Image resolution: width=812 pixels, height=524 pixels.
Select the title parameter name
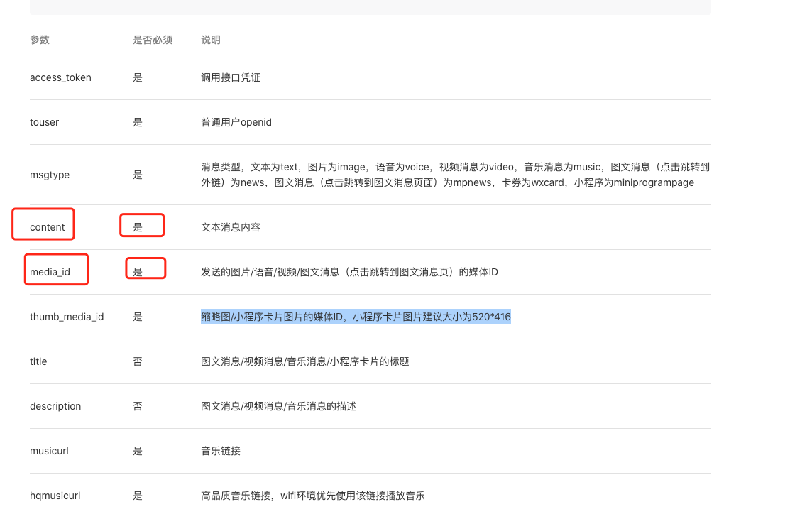(x=38, y=361)
